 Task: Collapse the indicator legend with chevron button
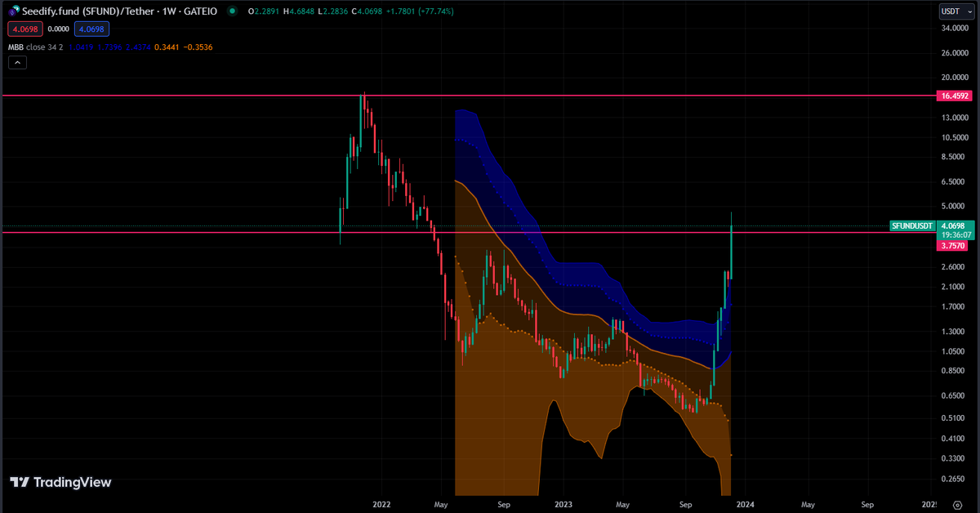click(x=17, y=62)
